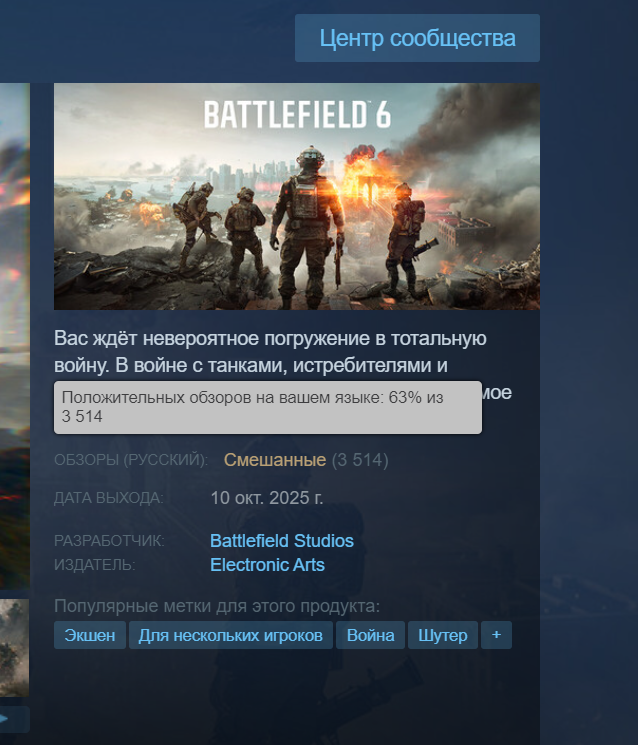
Task: Open publisher Electronic Arts page
Action: pos(267,564)
